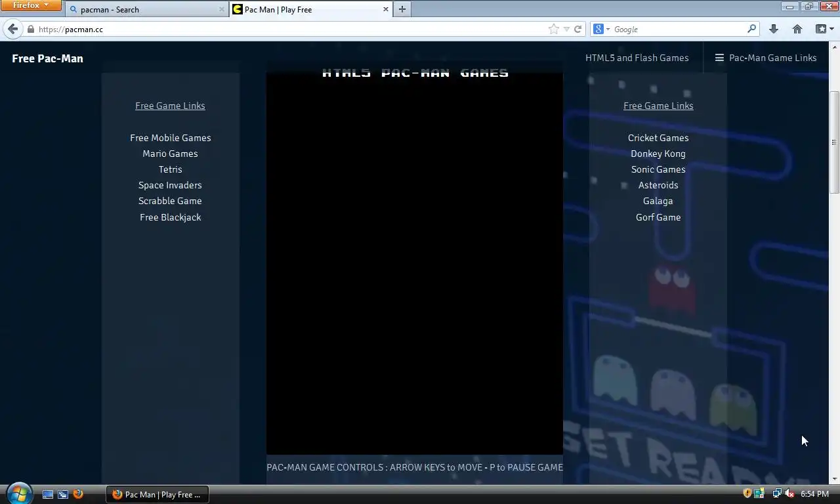Open Asteroids link
The height and width of the screenshot is (504, 840).
tap(658, 185)
